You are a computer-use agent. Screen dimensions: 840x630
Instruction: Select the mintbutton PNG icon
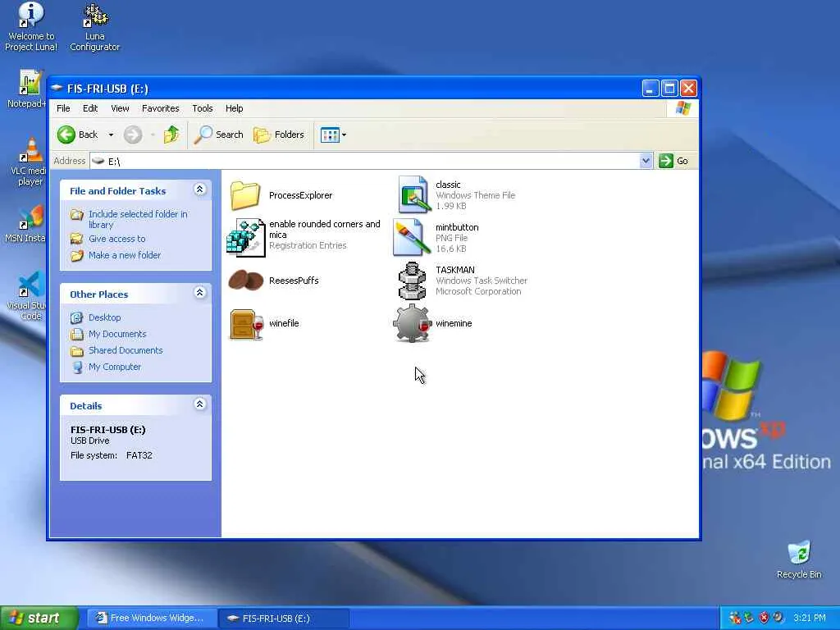coord(412,237)
